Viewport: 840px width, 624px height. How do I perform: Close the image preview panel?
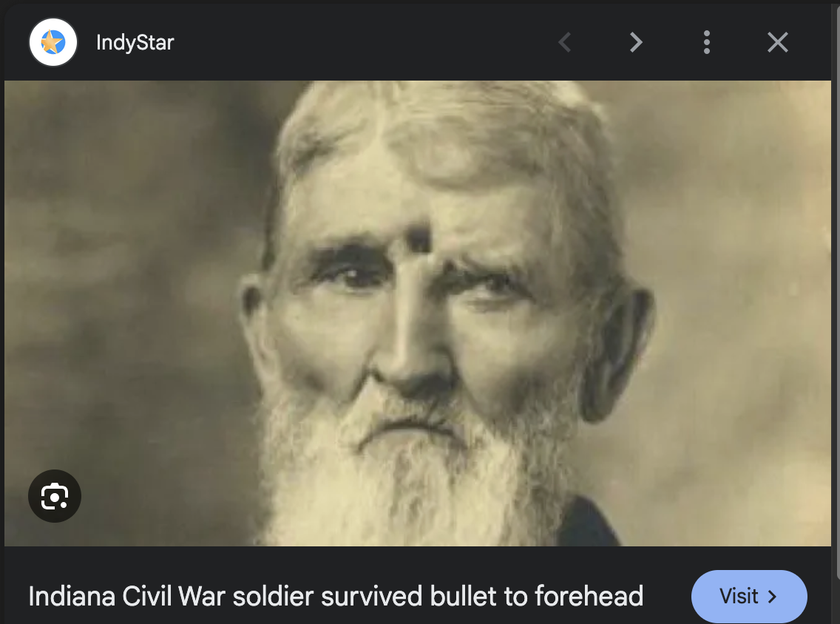pos(777,42)
